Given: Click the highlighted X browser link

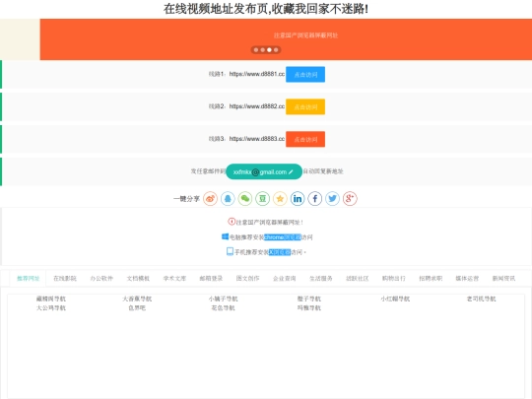Looking at the screenshot, I should [x=280, y=252].
